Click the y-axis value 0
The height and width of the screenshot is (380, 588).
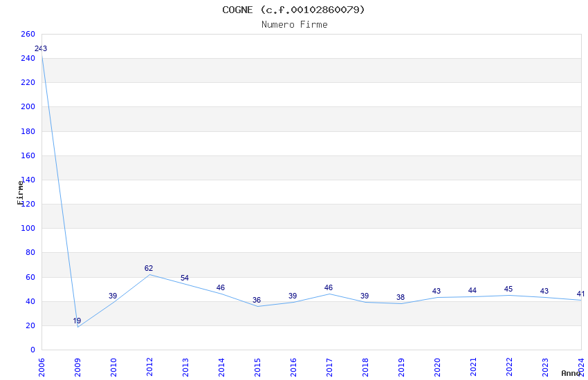pos(33,350)
